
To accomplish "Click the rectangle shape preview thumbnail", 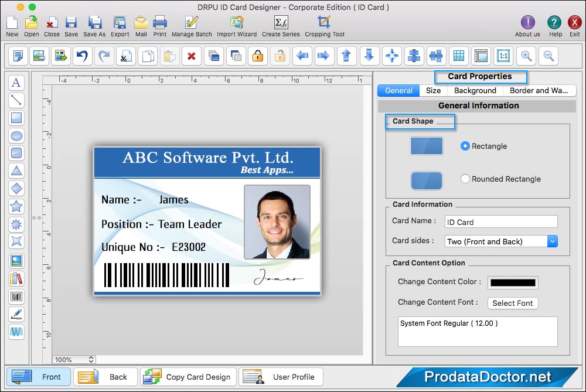I will [427, 146].
